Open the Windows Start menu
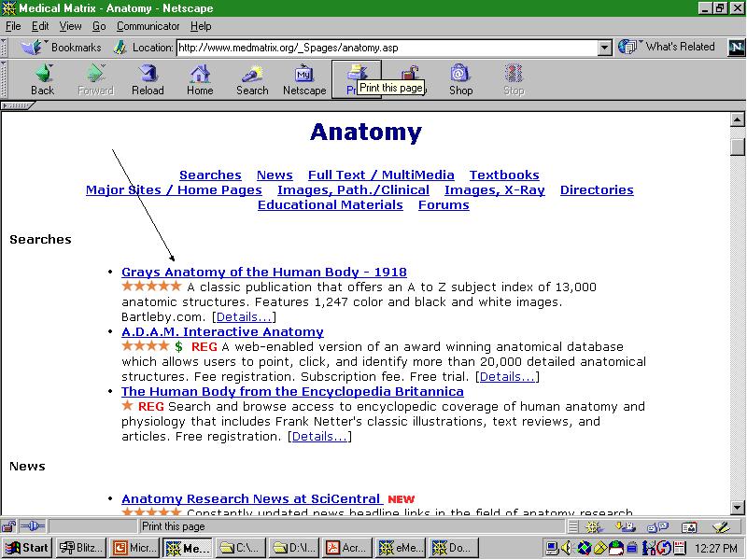 [x=27, y=548]
